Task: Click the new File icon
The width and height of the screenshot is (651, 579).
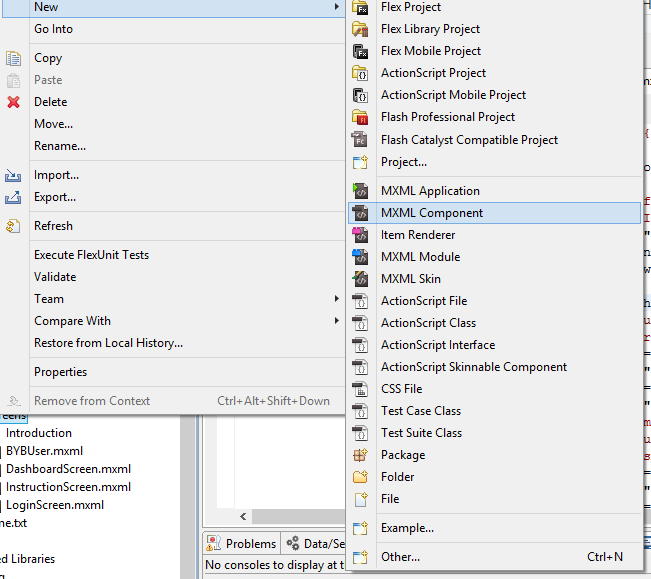Action: tap(360, 499)
